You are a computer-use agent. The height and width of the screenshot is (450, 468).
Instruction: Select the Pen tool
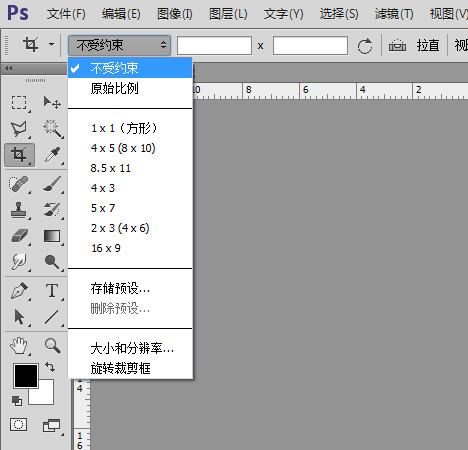pyautogui.click(x=19, y=291)
